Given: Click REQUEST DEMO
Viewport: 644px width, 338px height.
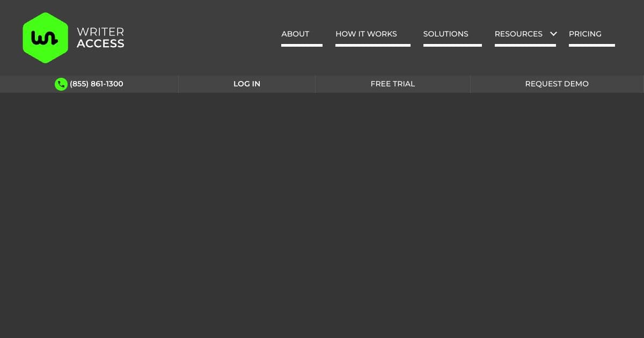Looking at the screenshot, I should [557, 84].
